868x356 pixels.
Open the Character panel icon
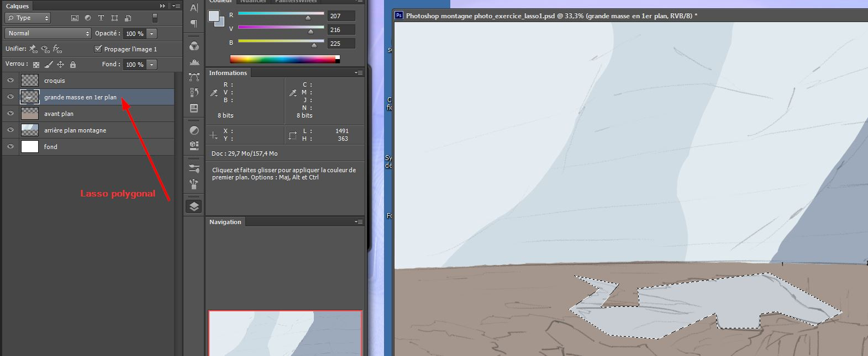pos(194,8)
